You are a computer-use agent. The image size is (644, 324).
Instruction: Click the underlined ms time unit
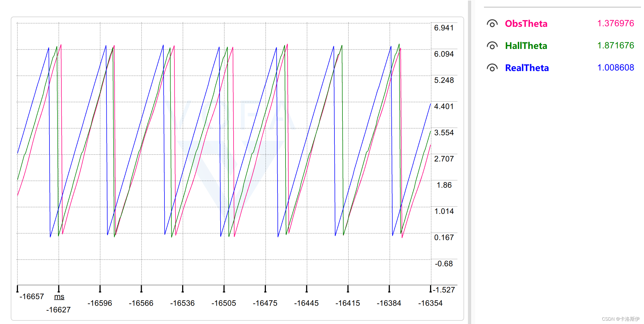59,297
